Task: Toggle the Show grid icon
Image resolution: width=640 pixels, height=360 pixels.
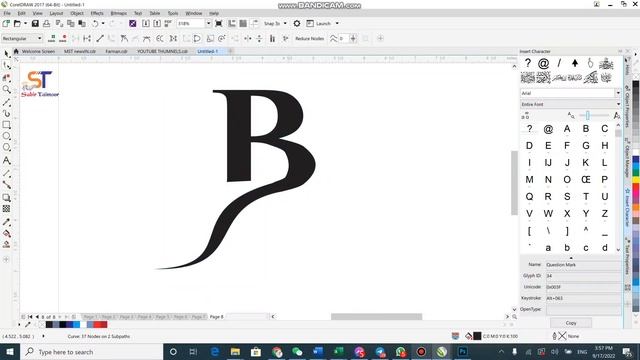Action: [243, 24]
